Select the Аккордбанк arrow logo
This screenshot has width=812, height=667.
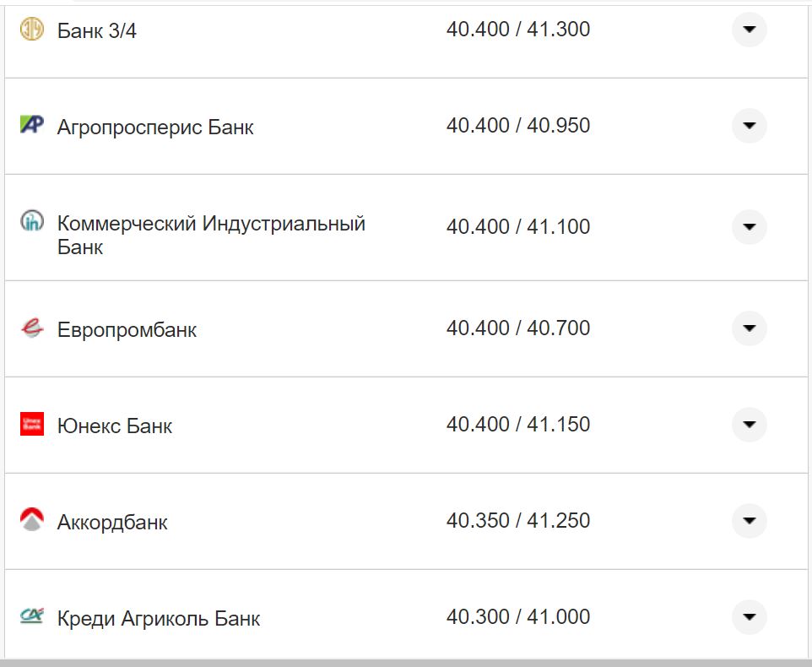pos(31,521)
